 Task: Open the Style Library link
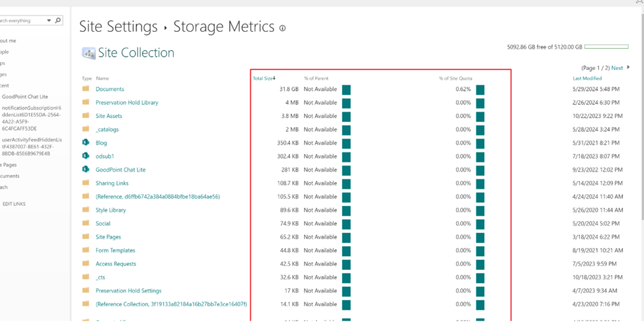(111, 210)
